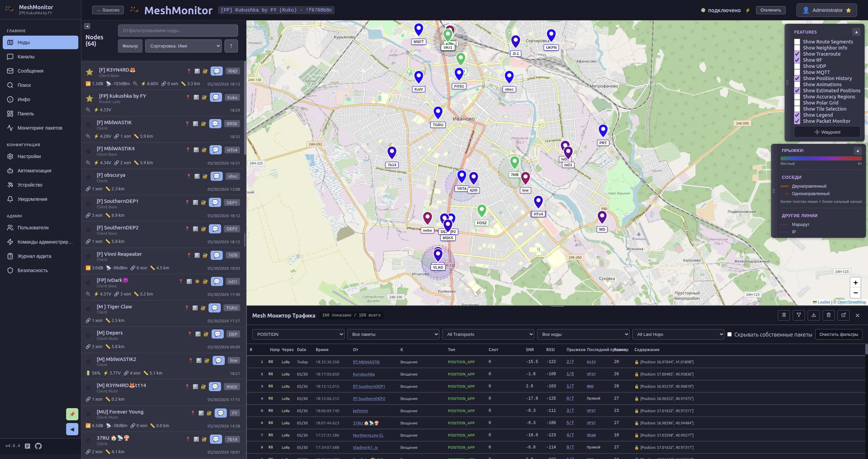Open chat with Kukushka by FY node
Image resolution: width=868 pixels, height=459 pixels.
click(x=216, y=97)
